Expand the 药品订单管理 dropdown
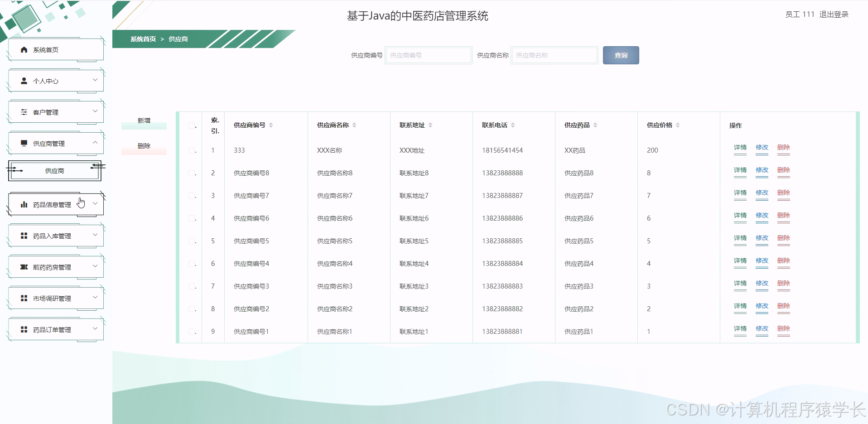868x424 pixels. tap(95, 329)
